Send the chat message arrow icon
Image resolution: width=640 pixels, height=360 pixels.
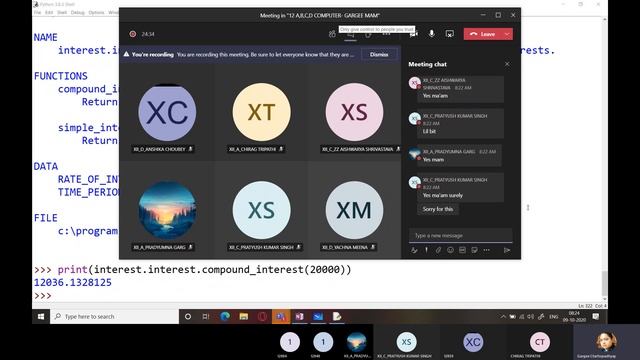point(507,250)
